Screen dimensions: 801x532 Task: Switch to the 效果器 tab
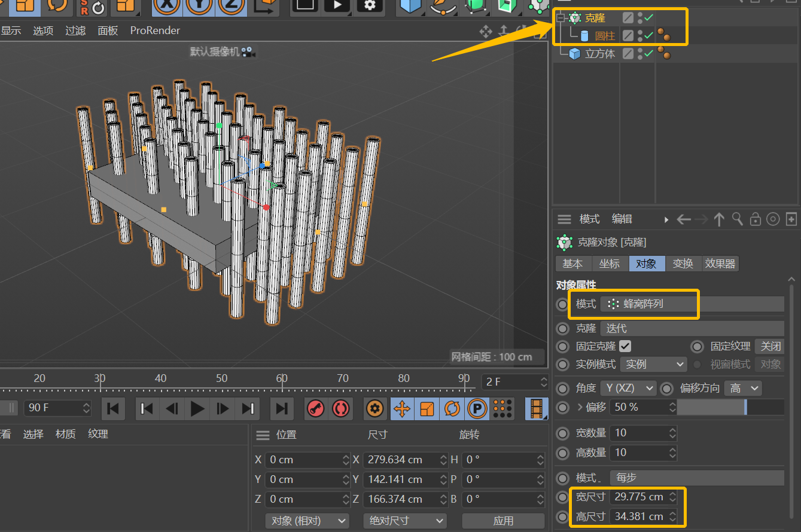point(720,264)
